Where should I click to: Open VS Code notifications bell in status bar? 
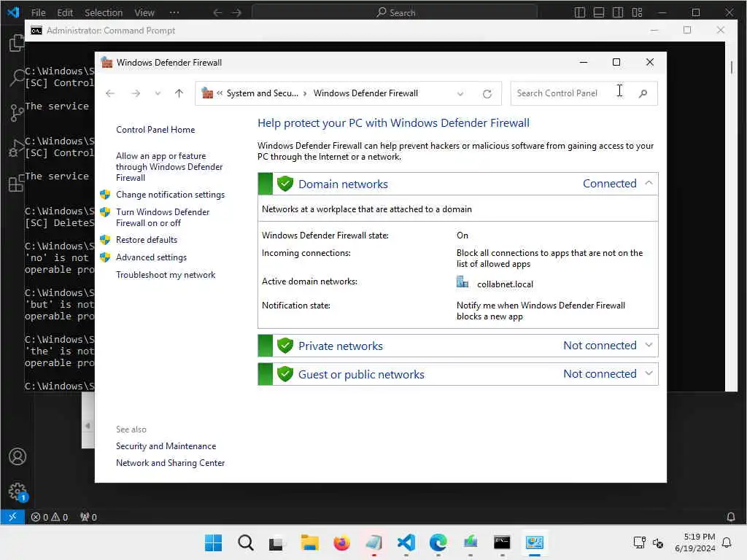pos(730,517)
